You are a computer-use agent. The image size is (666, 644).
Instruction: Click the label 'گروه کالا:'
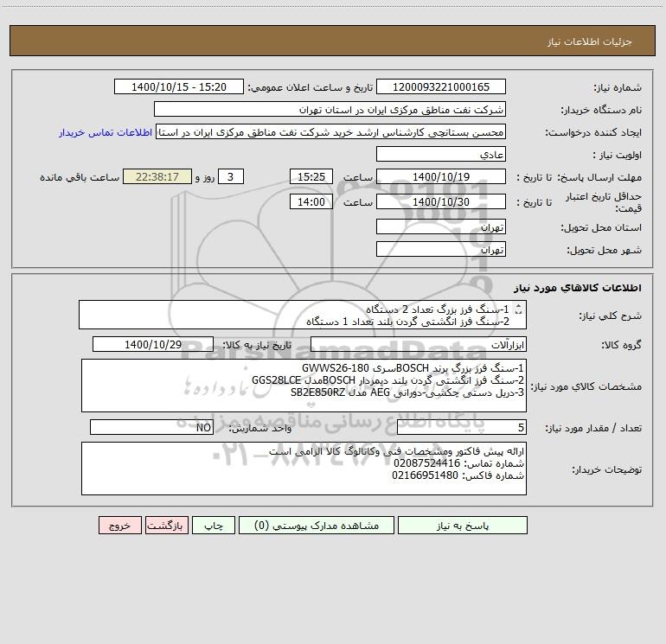621,345
